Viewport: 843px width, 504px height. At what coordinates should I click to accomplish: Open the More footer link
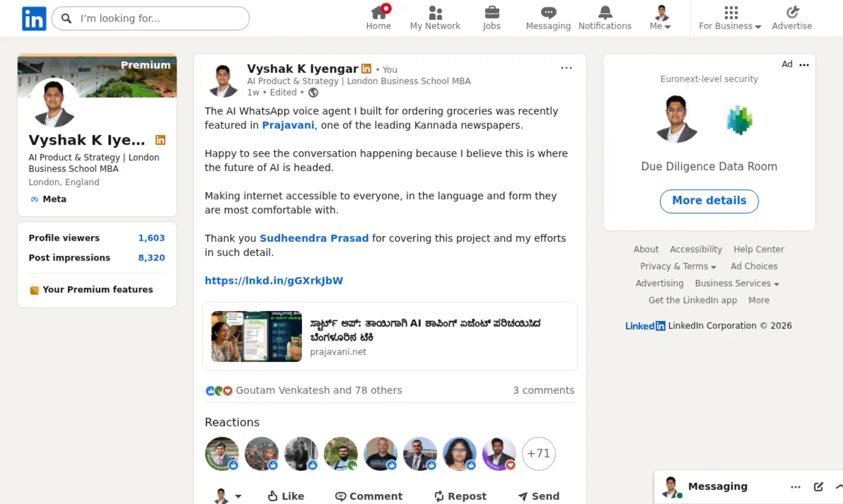tap(759, 300)
